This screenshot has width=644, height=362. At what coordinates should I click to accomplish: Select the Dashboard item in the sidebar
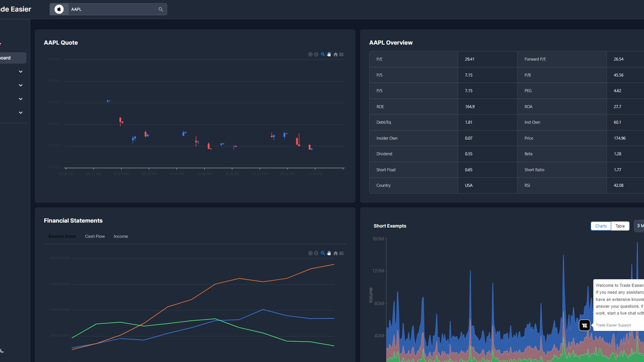pyautogui.click(x=13, y=58)
